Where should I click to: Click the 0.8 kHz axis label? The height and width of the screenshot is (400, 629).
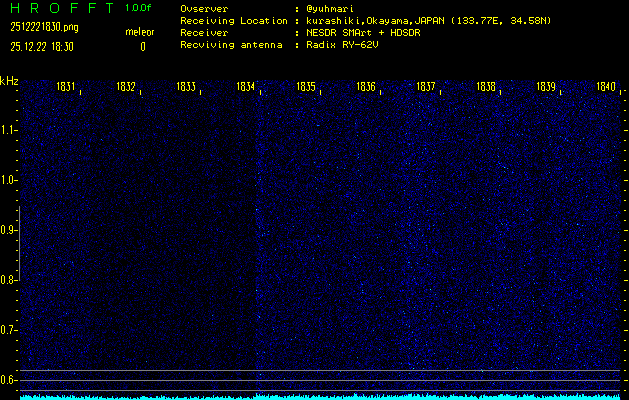click(x=8, y=280)
